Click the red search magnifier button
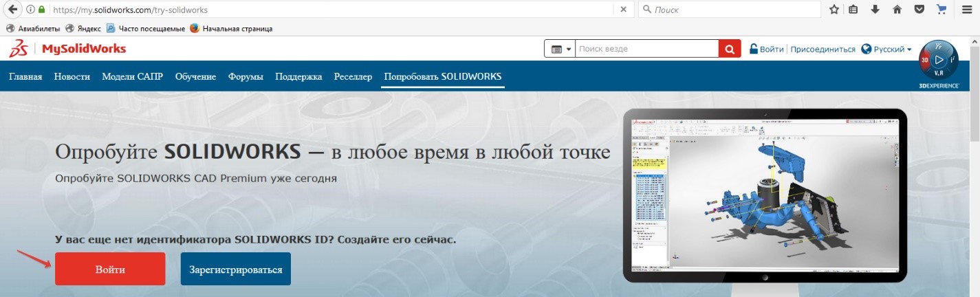 tap(730, 49)
